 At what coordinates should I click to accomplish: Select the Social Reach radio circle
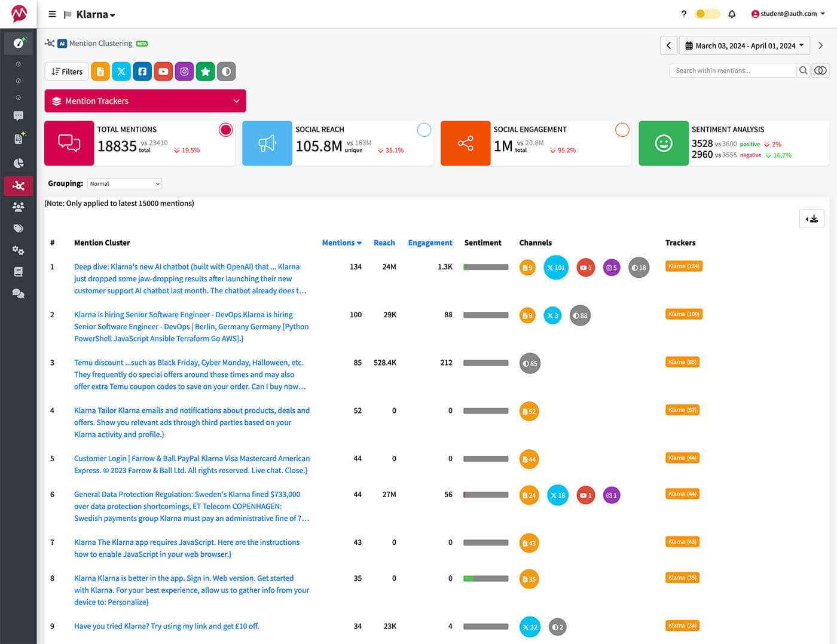[424, 130]
